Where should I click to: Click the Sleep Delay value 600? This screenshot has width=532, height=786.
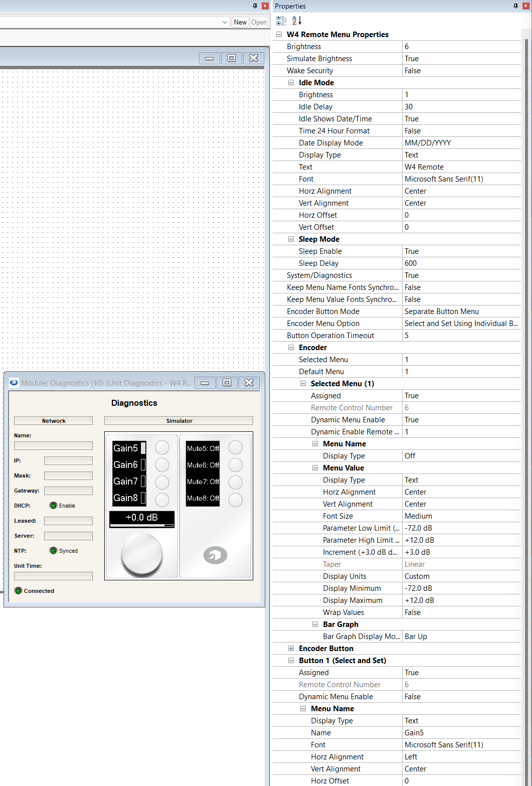click(461, 263)
